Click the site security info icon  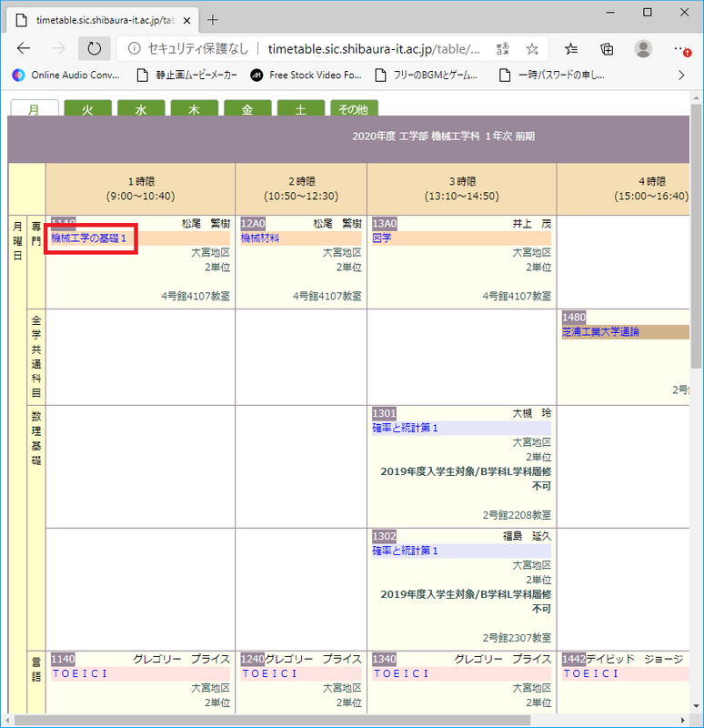click(x=134, y=48)
